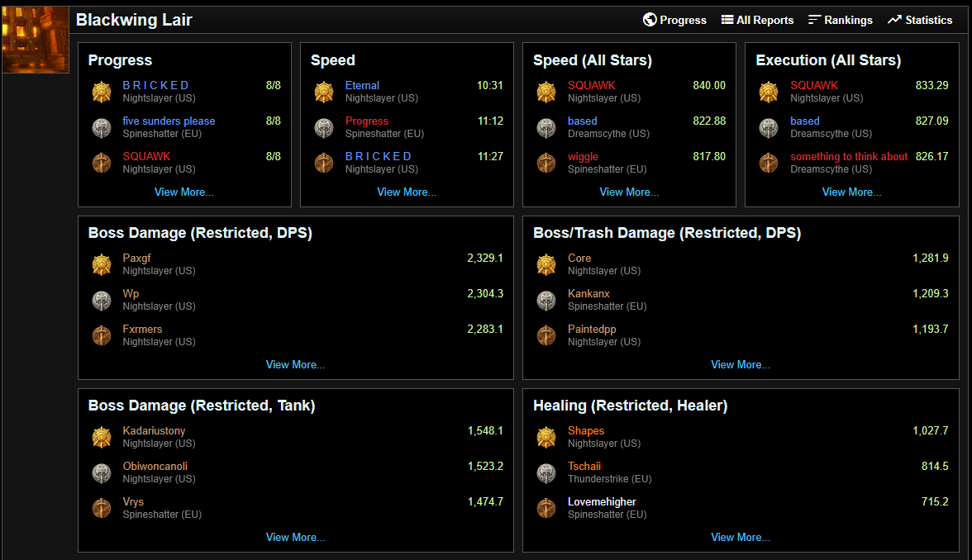Open player Core profile
Screen dimensions: 972x560
pos(579,259)
